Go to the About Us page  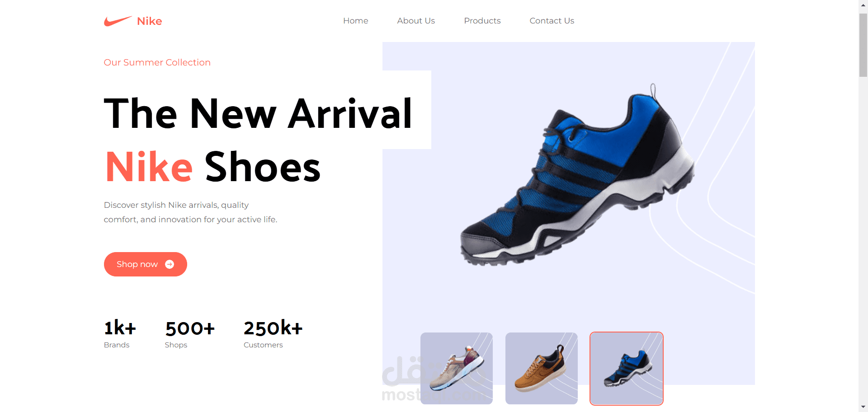click(x=416, y=21)
